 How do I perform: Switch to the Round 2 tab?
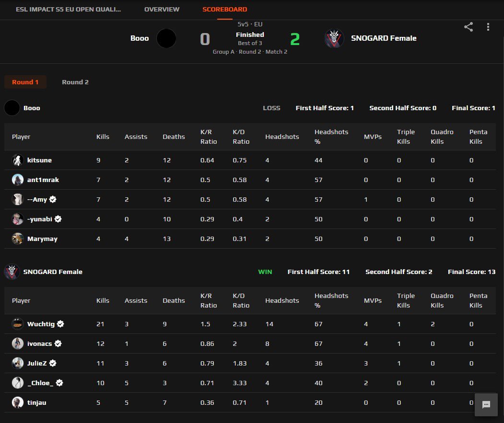(75, 82)
